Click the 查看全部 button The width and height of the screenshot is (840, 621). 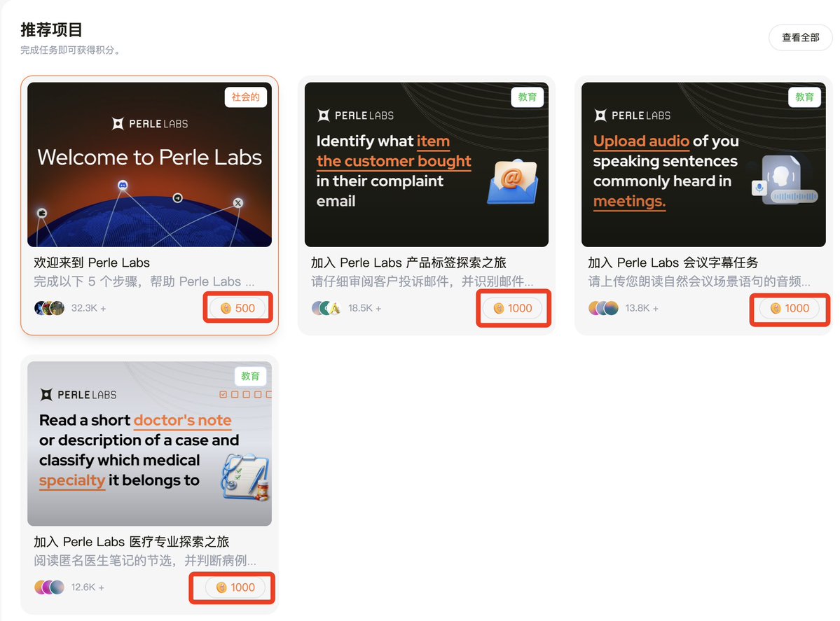tap(800, 38)
